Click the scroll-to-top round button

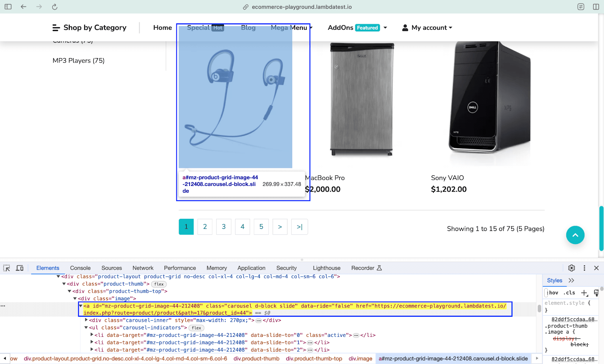[x=575, y=235]
